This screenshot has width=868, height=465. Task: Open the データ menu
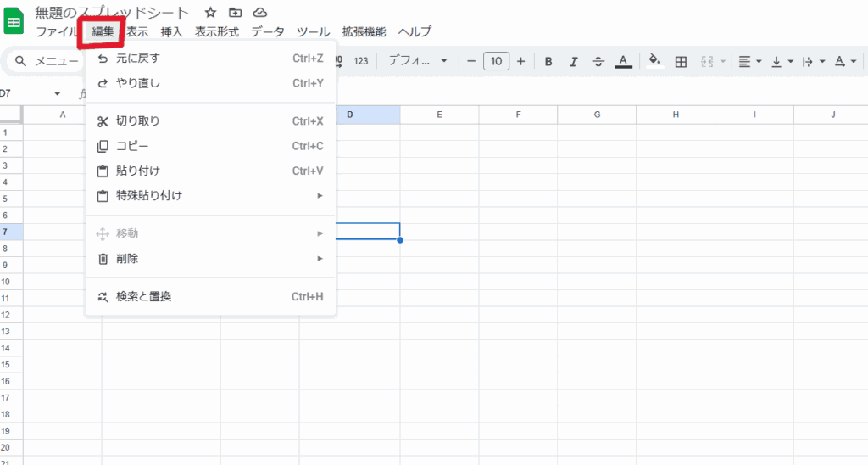pyautogui.click(x=268, y=32)
